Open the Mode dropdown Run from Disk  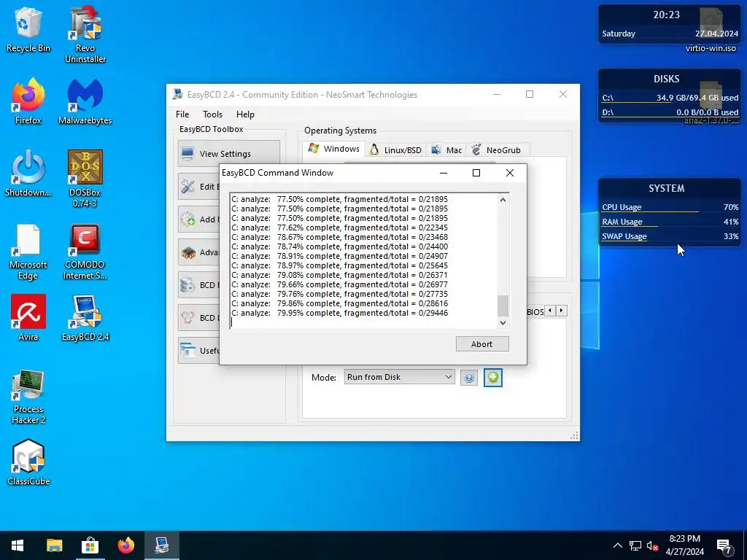pyautogui.click(x=399, y=377)
